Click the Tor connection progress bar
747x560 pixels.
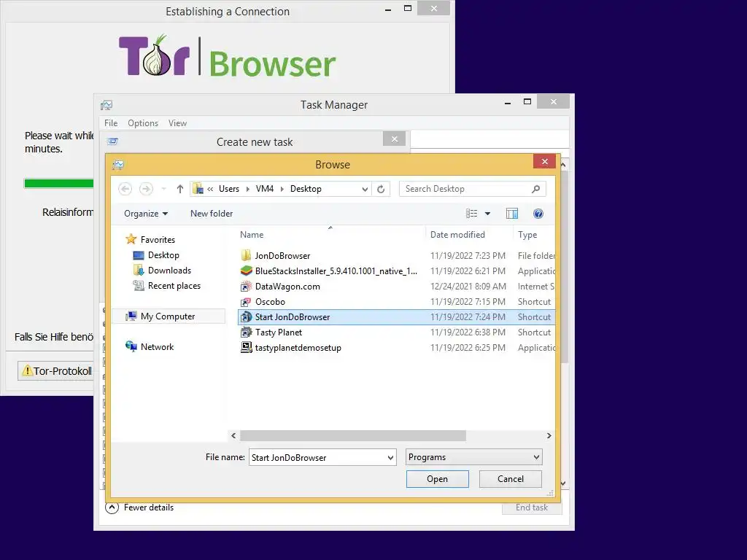59,183
